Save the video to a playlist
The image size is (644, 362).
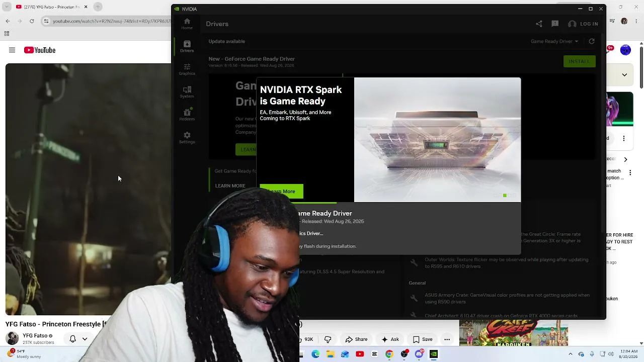(x=423, y=339)
